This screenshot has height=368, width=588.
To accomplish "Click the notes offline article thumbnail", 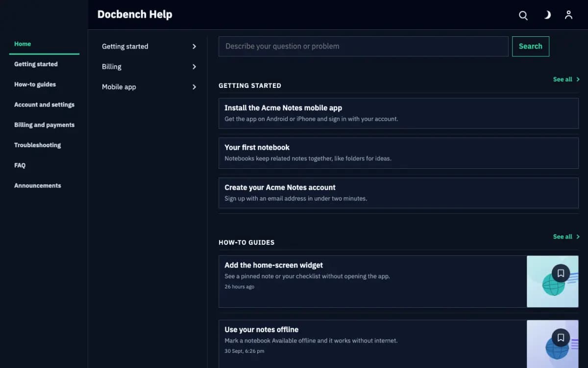I will click(x=553, y=344).
